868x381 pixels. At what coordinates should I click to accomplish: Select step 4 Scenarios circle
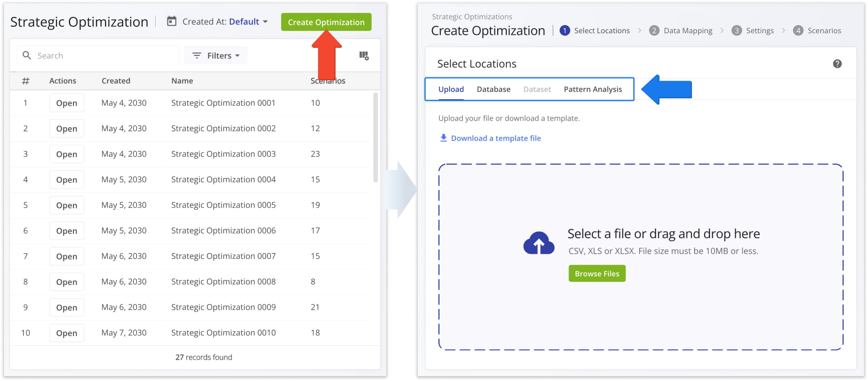coord(798,31)
